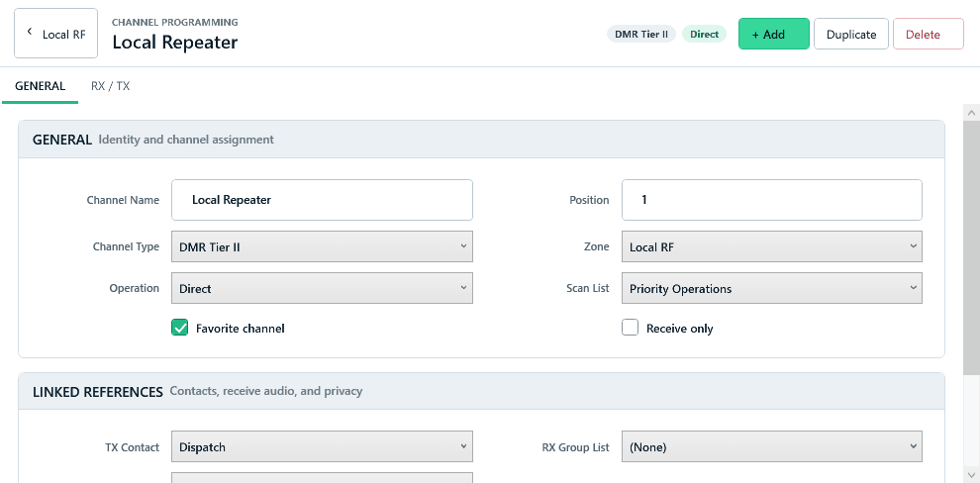Duplicate the Local Repeater channel
The image size is (980, 483).
click(850, 34)
